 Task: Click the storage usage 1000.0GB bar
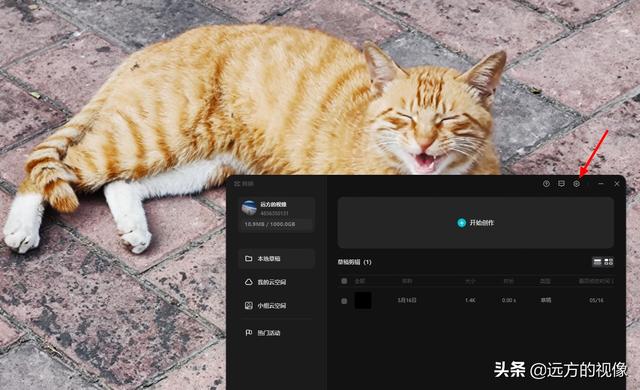point(276,224)
